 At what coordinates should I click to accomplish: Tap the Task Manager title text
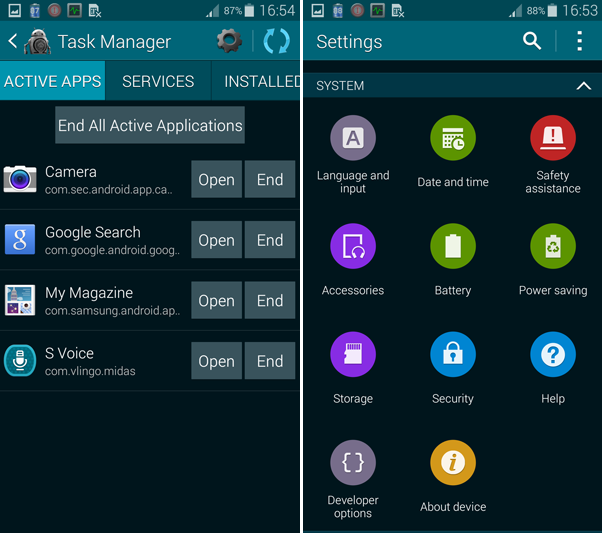point(114,41)
